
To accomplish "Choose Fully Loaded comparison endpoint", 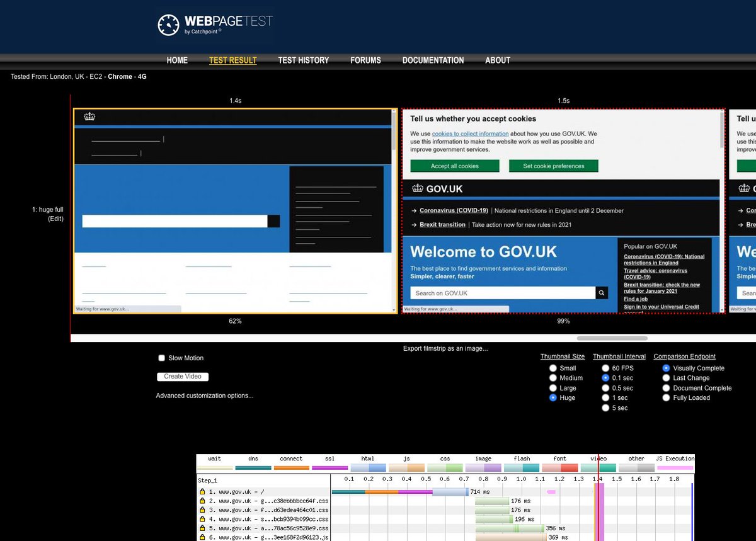I will 667,398.
